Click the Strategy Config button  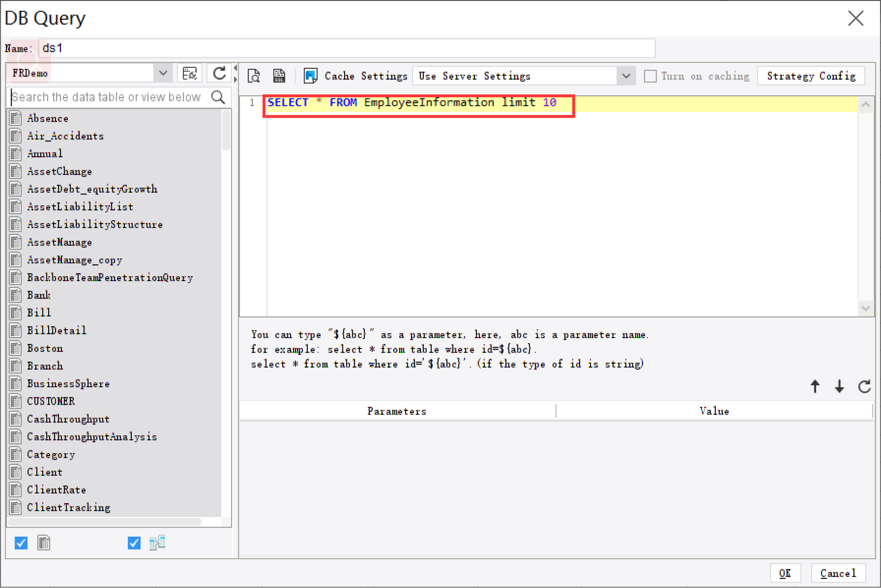coord(811,76)
